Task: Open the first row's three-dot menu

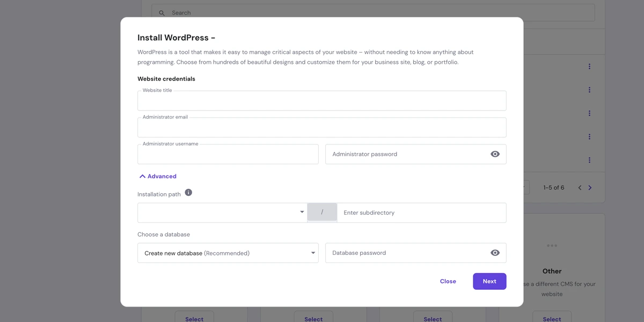Action: coord(589,67)
